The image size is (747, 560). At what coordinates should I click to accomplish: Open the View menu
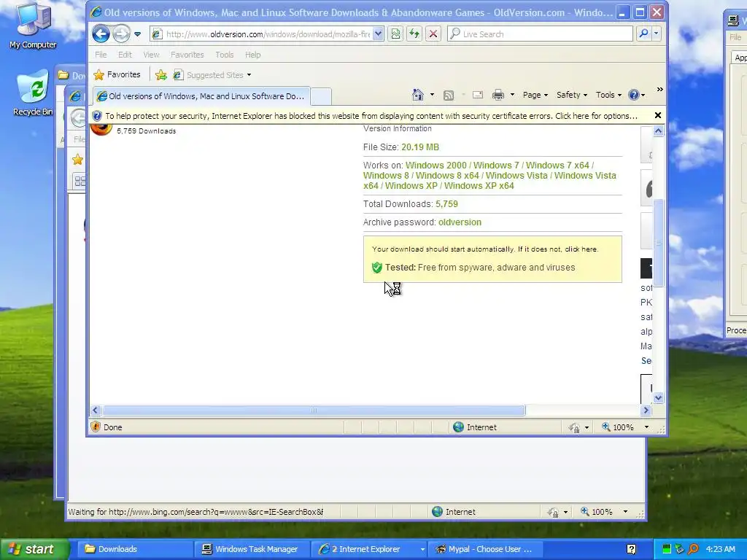coord(151,55)
